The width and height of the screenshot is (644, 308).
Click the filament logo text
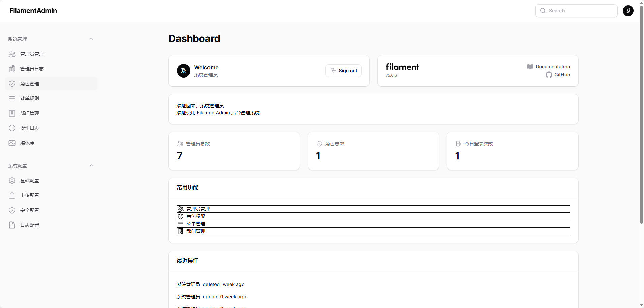(x=402, y=67)
